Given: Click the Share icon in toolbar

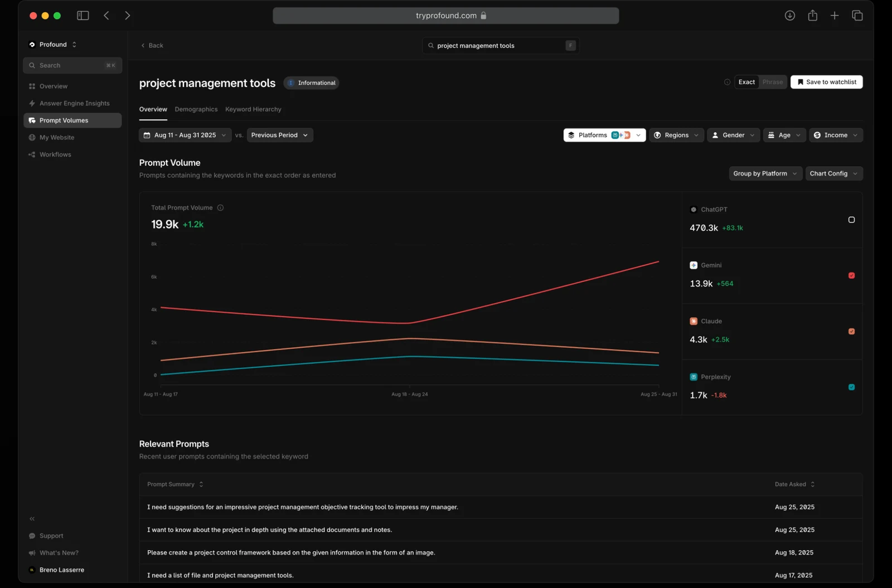Looking at the screenshot, I should click(813, 16).
